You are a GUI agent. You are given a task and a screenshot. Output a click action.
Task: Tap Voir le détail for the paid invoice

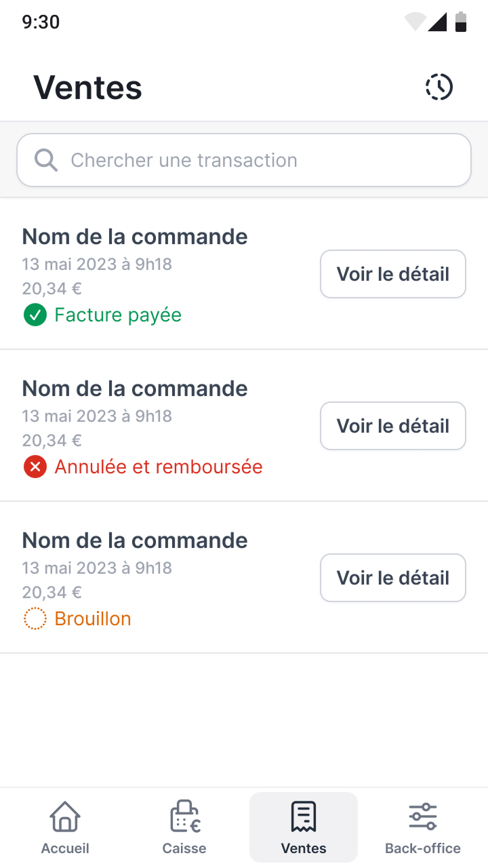pyautogui.click(x=392, y=274)
